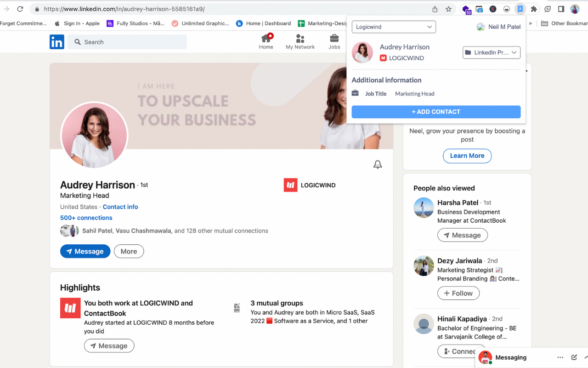Click the Neil M Patel account in popup

pyautogui.click(x=499, y=27)
